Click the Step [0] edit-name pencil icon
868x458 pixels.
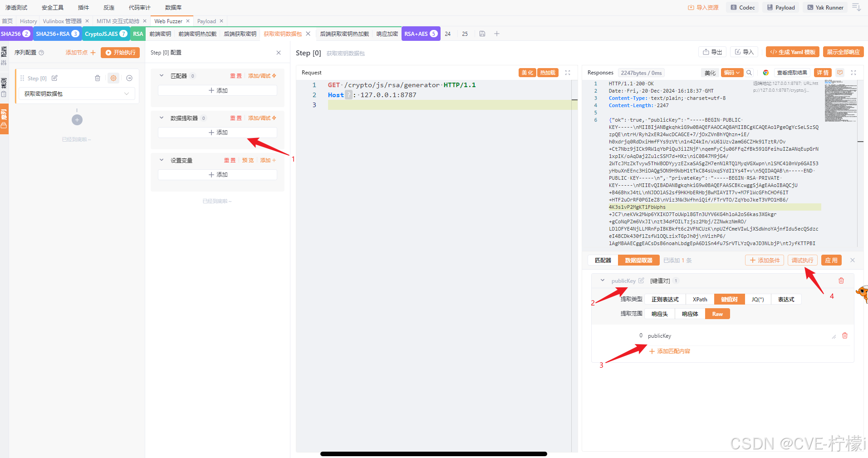[x=54, y=78]
